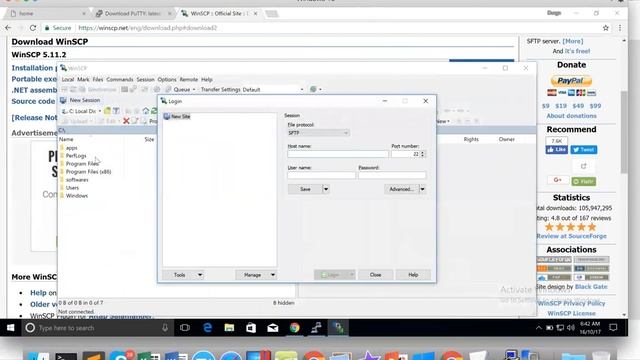Click the Close button in Login dialog
This screenshot has height=360, width=640.
tap(376, 275)
